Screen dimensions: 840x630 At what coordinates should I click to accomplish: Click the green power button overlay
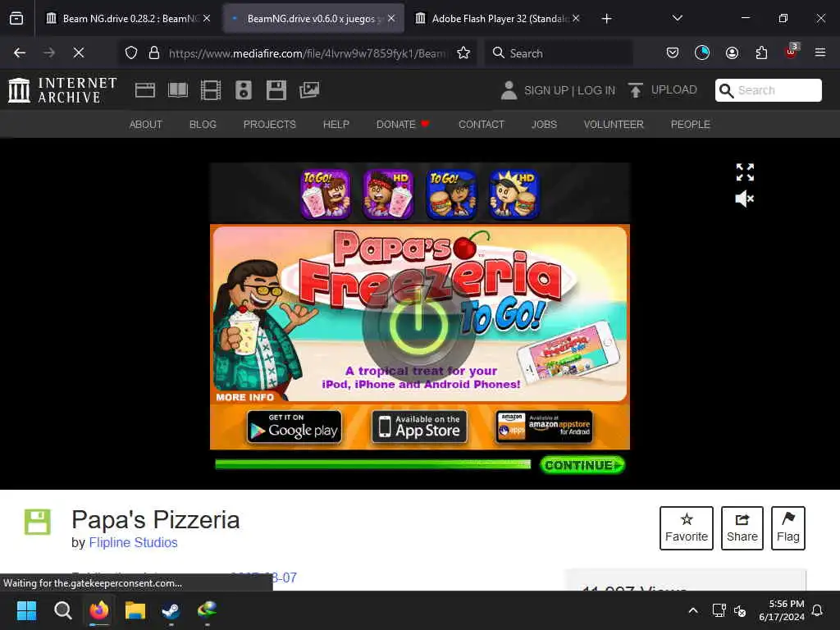pos(418,326)
